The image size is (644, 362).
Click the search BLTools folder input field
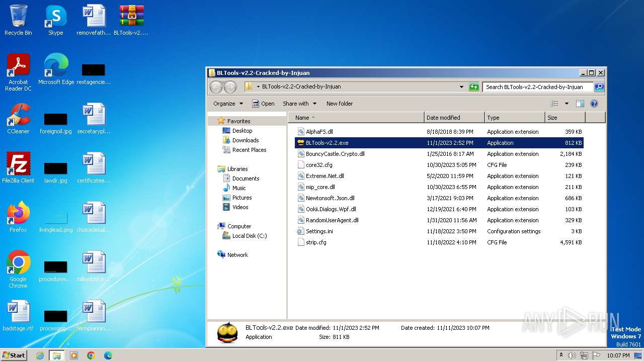click(x=538, y=87)
